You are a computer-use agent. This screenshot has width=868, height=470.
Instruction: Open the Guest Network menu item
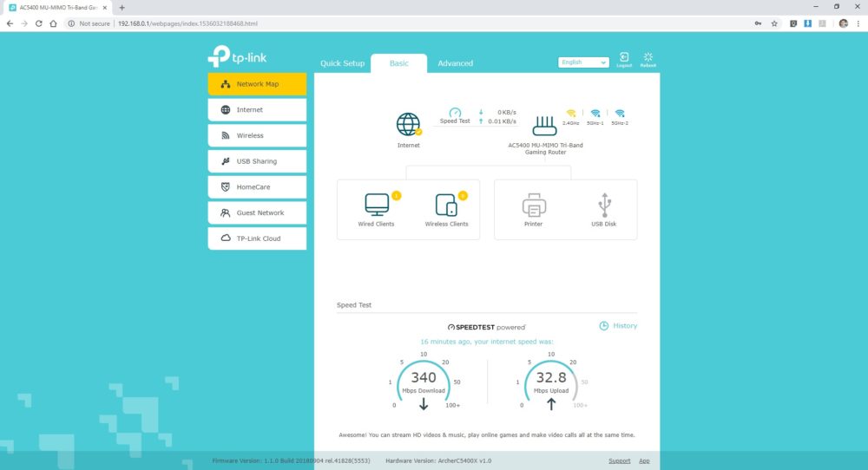tap(257, 212)
